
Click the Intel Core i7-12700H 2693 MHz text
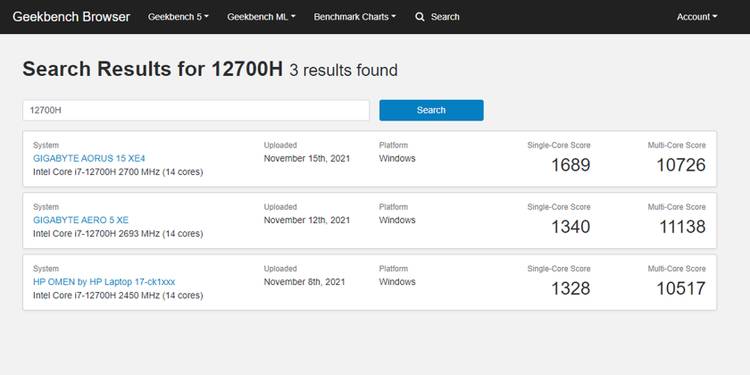click(118, 233)
